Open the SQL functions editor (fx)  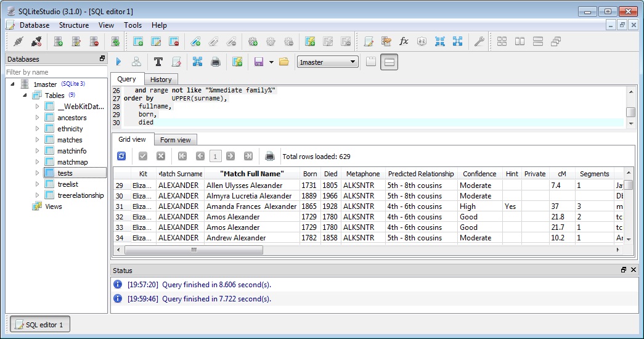click(404, 41)
